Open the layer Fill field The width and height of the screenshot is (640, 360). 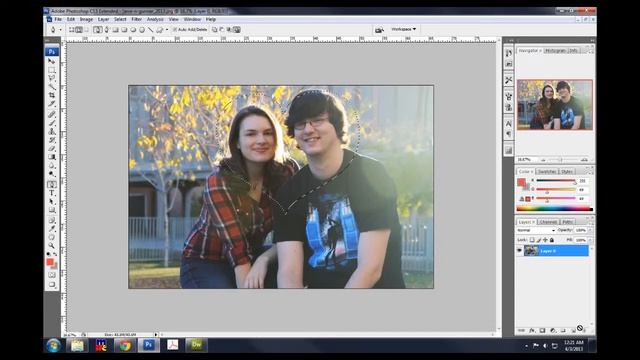point(581,240)
